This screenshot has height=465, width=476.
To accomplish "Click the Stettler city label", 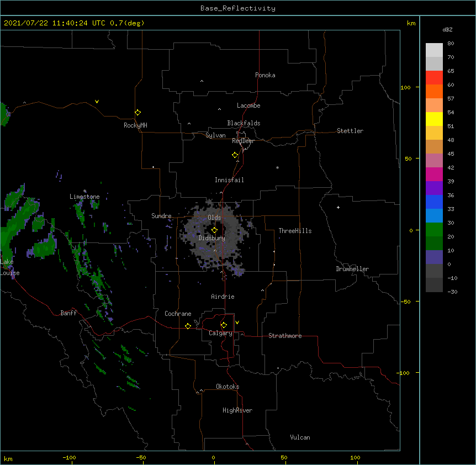I will [x=350, y=131].
